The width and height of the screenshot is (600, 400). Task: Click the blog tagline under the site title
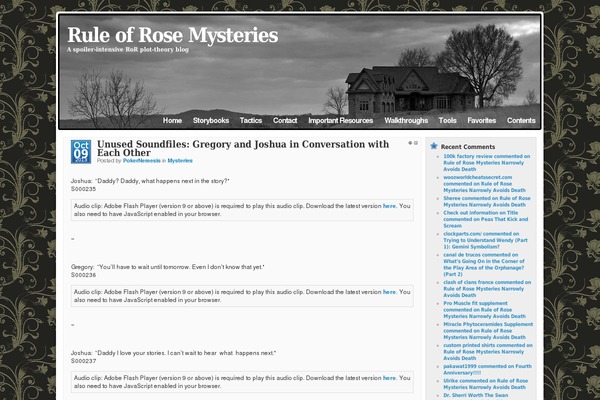coord(127,49)
